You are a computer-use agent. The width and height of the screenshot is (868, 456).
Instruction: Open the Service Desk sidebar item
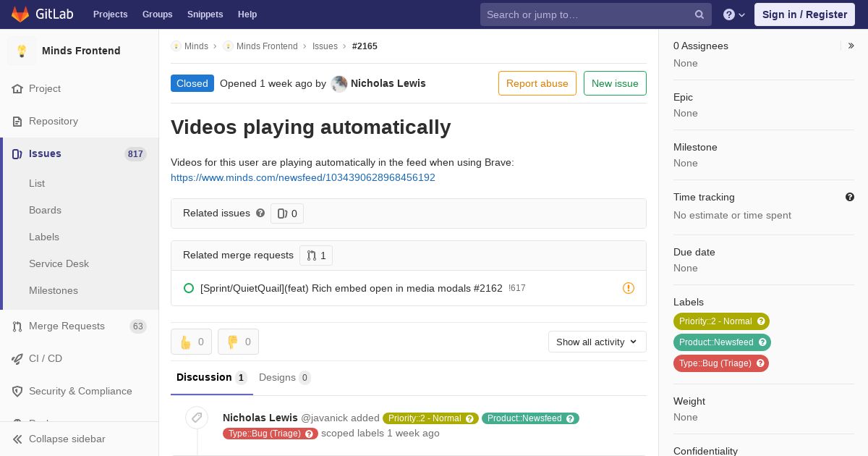(59, 263)
